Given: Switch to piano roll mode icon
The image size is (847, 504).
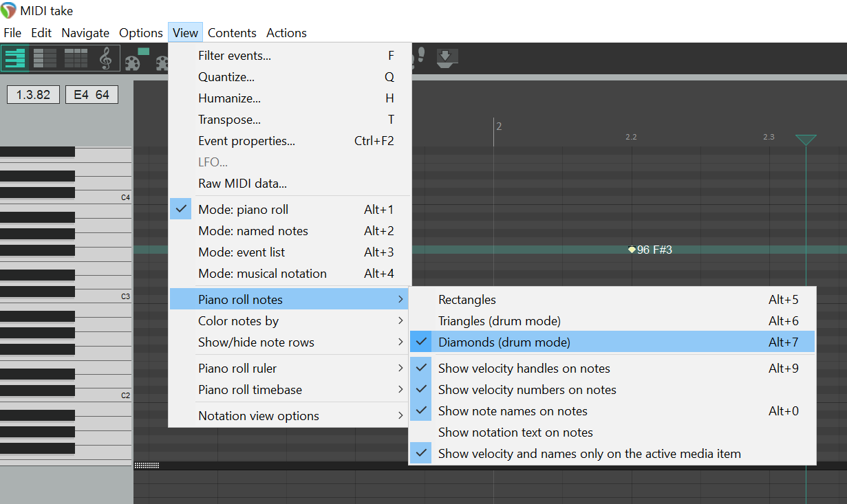Looking at the screenshot, I should coord(15,58).
